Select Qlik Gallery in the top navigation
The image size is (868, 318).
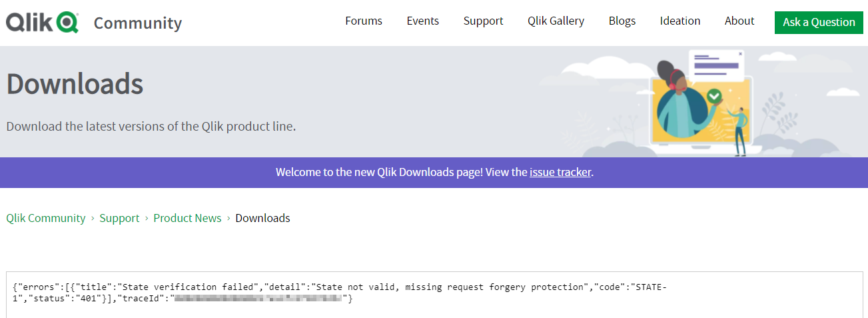point(556,21)
